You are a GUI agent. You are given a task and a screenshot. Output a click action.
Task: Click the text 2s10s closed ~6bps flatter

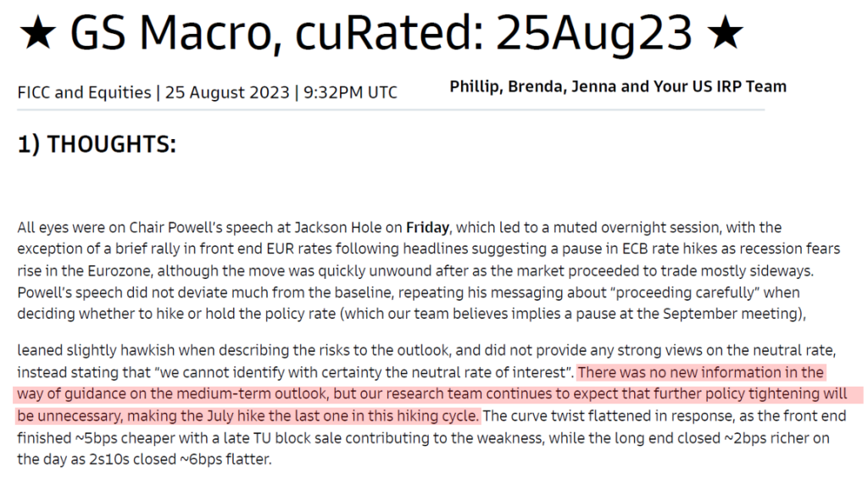click(180, 460)
